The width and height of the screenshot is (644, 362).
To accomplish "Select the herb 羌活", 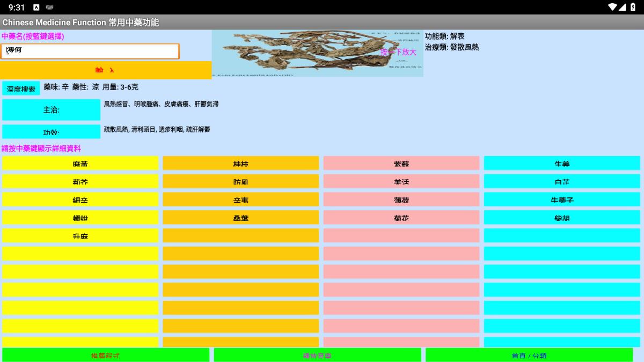I will point(401,182).
